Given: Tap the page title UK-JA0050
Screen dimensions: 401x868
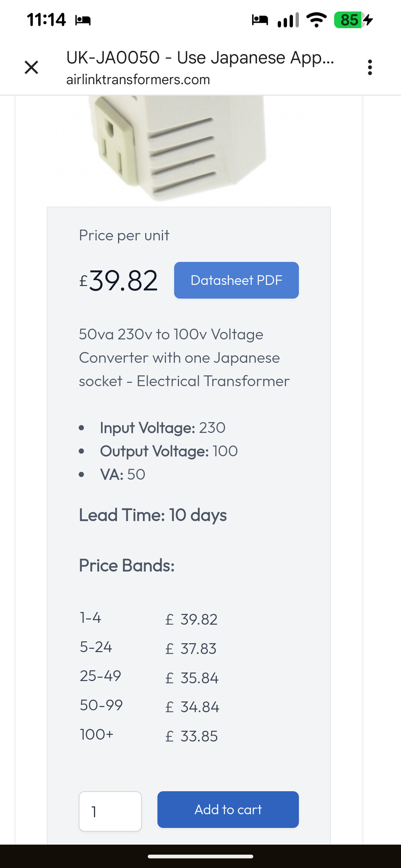Looking at the screenshot, I should click(x=200, y=58).
